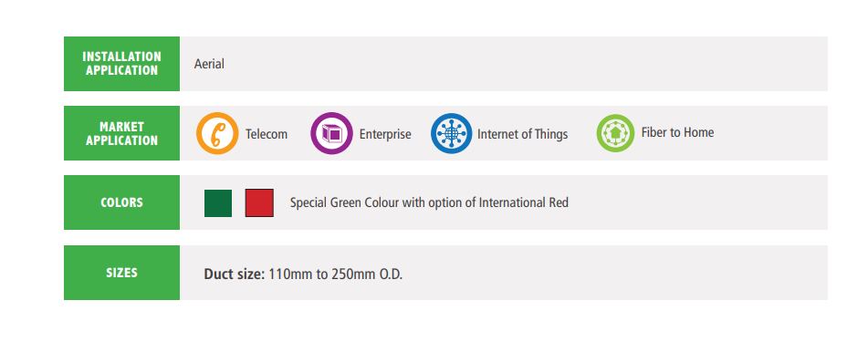Click the Installation Application header

pos(121,64)
